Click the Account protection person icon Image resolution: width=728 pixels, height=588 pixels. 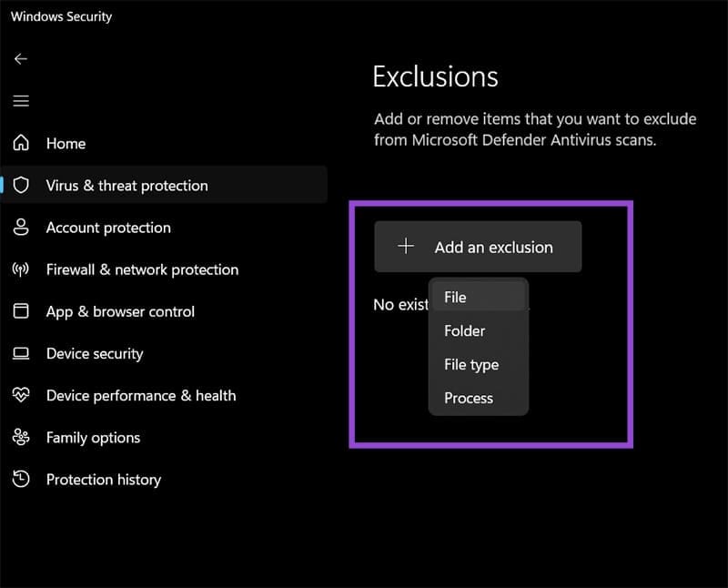21,228
